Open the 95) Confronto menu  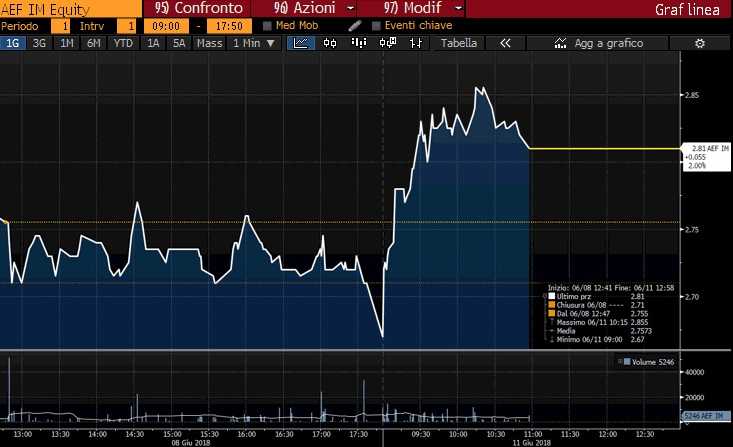click(199, 8)
